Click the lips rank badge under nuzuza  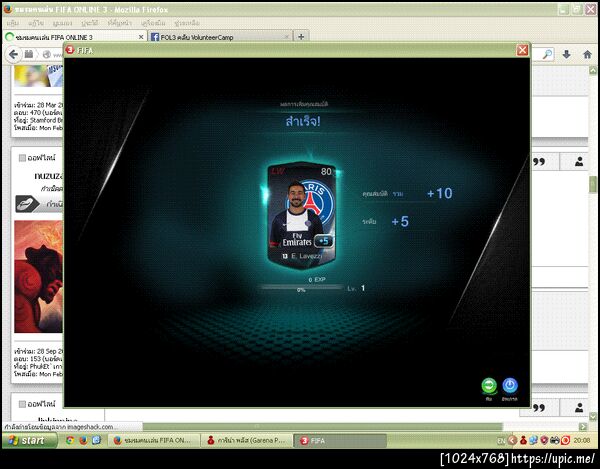click(x=27, y=204)
